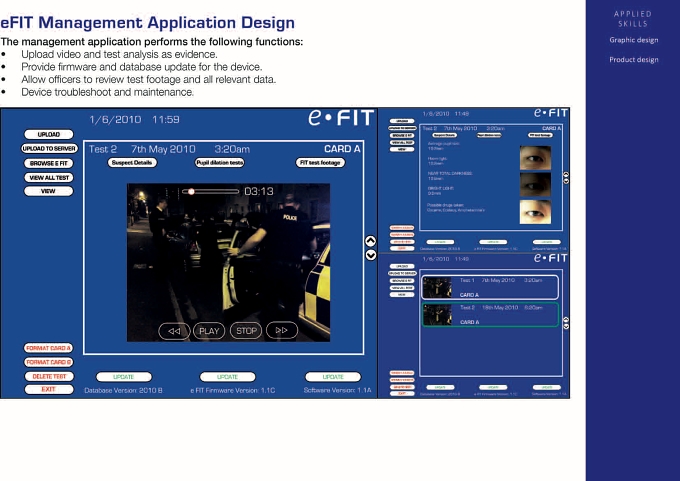Click VIEW ALL TEST in the main screen
Viewport: 680px width, 481px height.
pos(49,178)
